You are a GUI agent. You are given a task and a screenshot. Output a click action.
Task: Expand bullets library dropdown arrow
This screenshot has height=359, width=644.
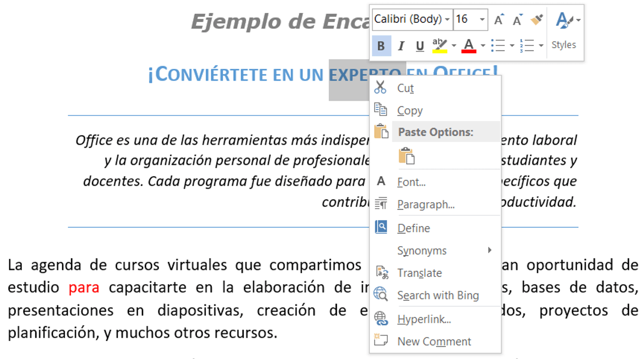(x=512, y=45)
